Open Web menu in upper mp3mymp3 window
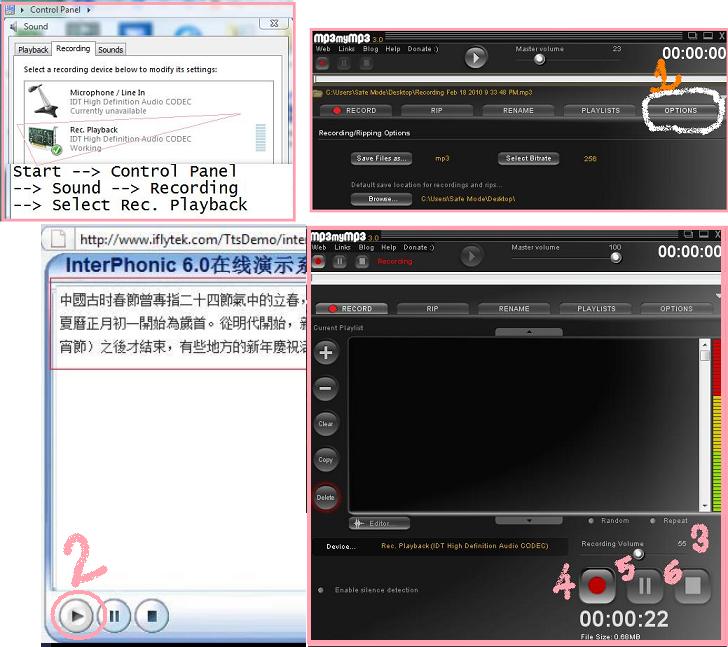The image size is (728, 647). pos(323,49)
